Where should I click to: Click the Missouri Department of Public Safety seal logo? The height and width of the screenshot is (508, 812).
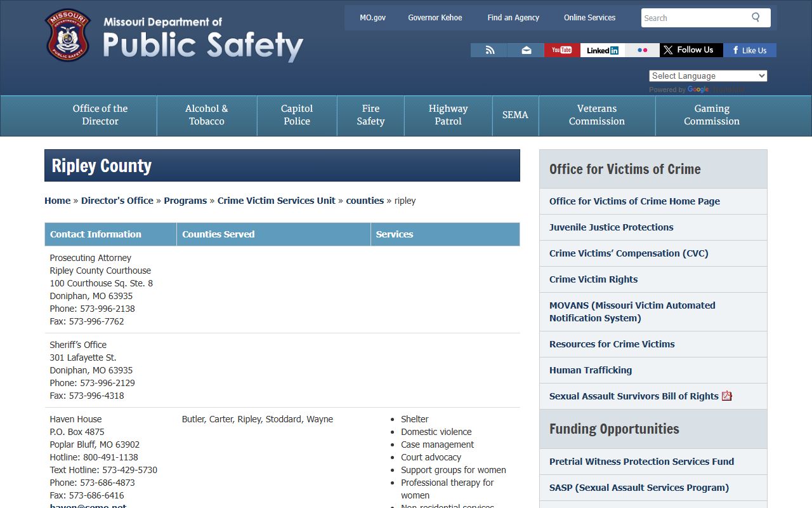68,36
